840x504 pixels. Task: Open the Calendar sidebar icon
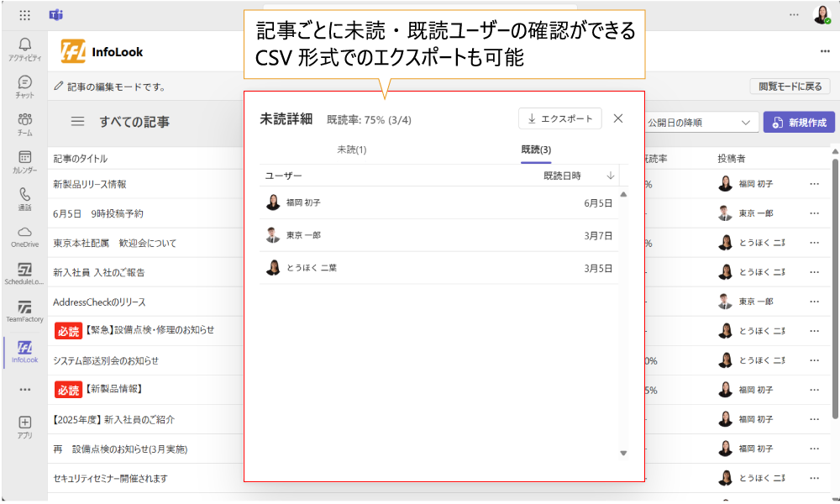point(24,160)
